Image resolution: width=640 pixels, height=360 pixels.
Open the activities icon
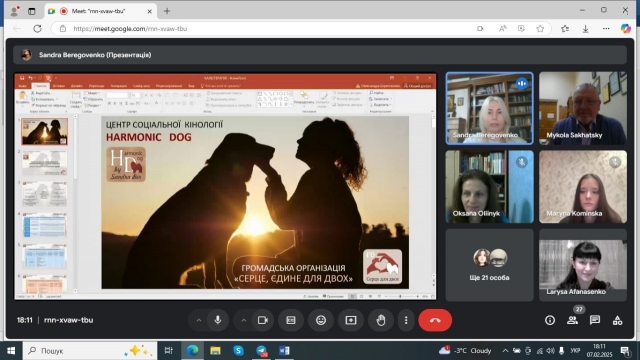[x=617, y=320]
